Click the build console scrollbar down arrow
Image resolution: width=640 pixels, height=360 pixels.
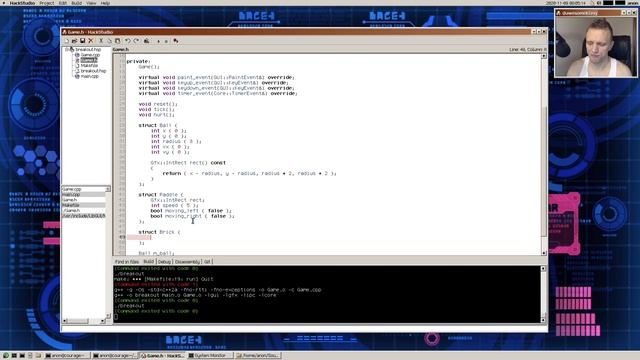tap(543, 320)
